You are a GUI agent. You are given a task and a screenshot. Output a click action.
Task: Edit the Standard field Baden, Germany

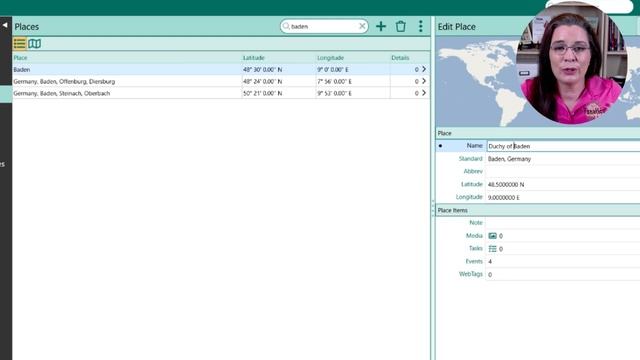tap(563, 159)
